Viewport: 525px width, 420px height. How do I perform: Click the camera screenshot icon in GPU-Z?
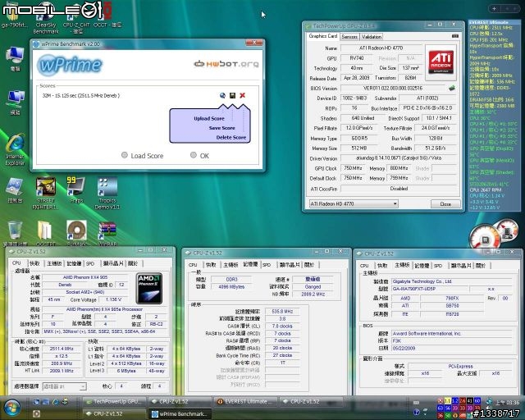455,36
